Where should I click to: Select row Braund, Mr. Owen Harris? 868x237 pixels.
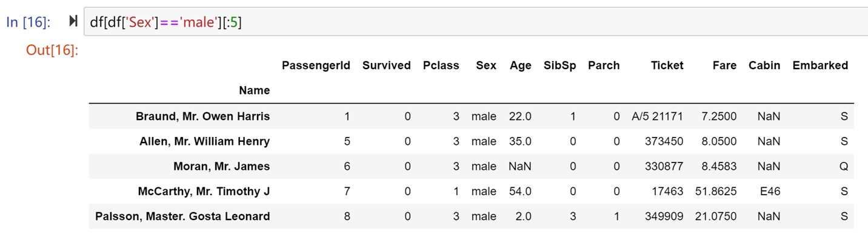(x=471, y=116)
